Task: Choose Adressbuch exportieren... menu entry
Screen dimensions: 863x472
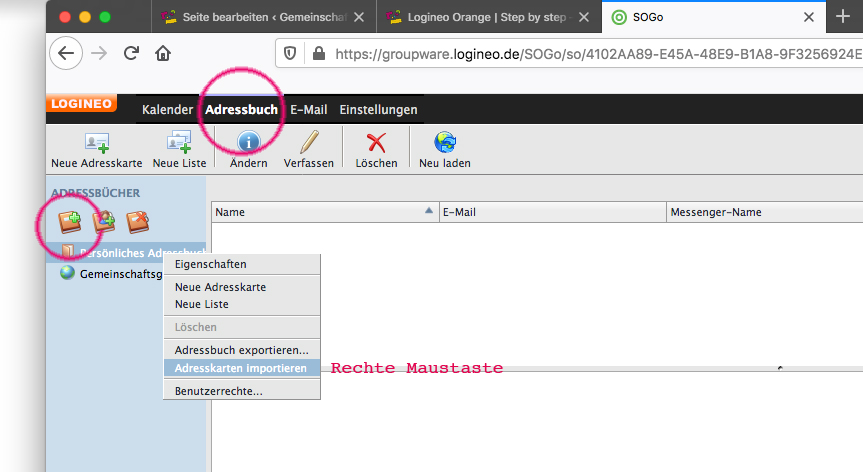Action: coord(241,350)
